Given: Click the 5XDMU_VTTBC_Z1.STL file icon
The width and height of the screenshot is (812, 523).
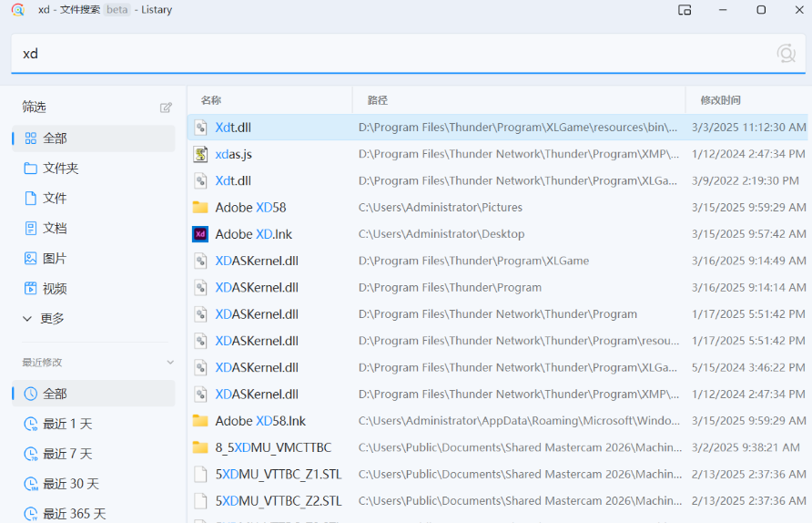Looking at the screenshot, I should point(200,475).
